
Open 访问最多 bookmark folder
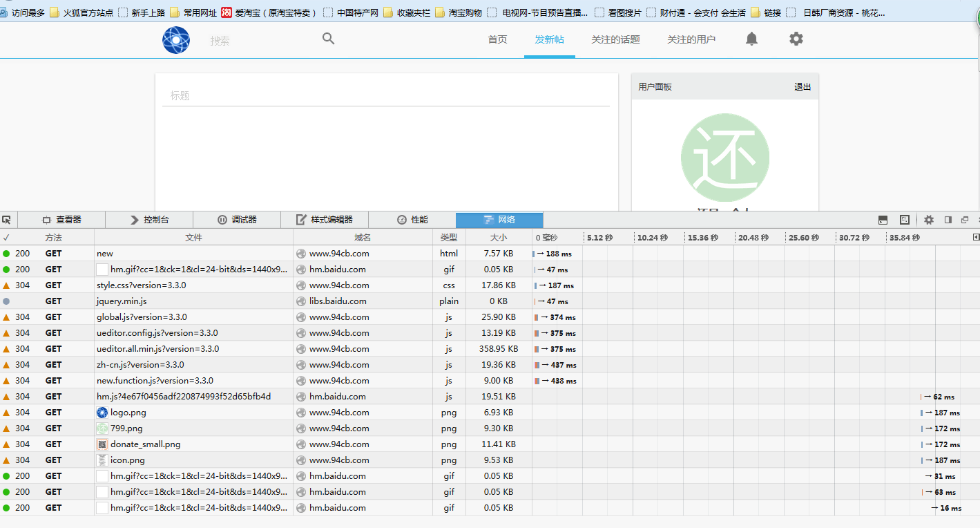coord(23,12)
